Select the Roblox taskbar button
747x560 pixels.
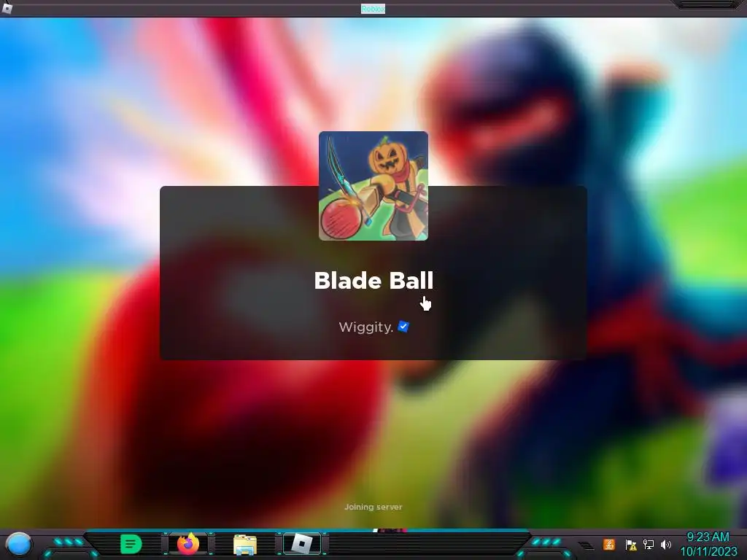click(x=301, y=544)
